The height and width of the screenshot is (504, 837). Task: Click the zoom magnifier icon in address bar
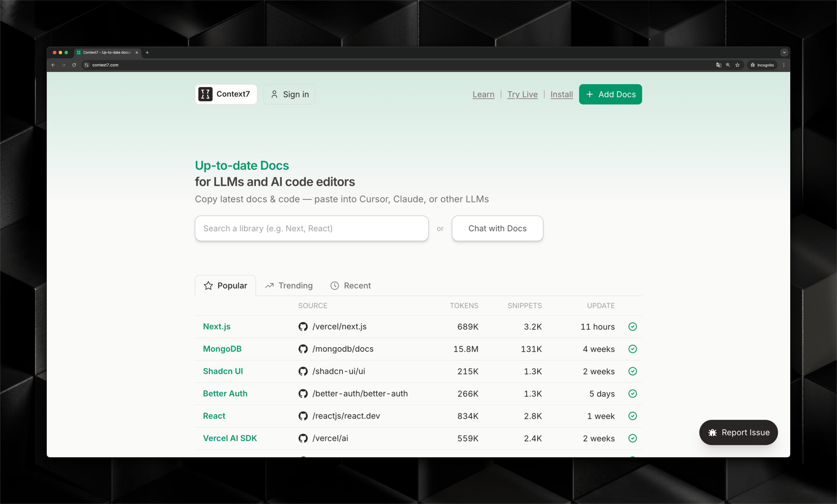click(728, 65)
